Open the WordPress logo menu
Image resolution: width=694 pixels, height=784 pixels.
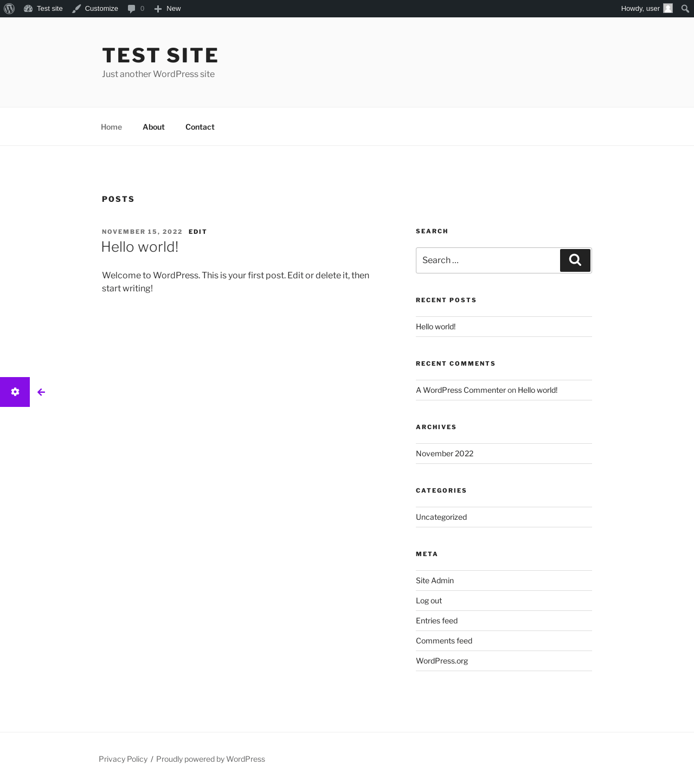tap(9, 9)
